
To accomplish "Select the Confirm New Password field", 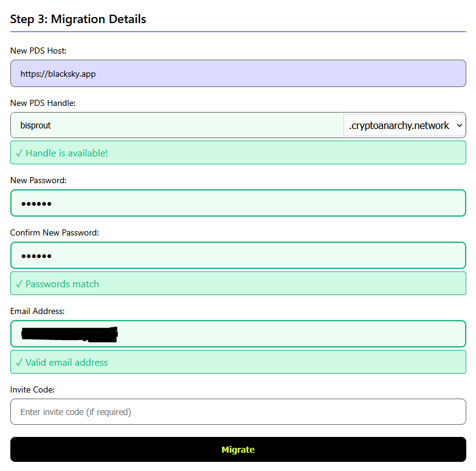I will pyautogui.click(x=238, y=256).
